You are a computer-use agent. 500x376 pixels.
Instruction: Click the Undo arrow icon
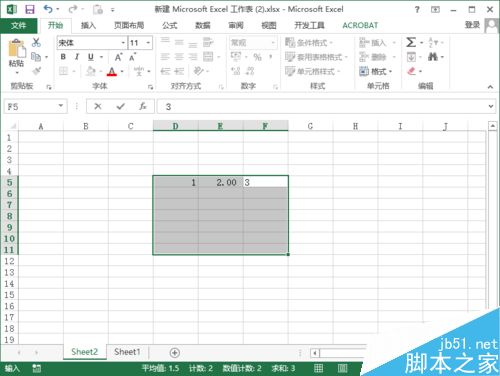tap(48, 9)
